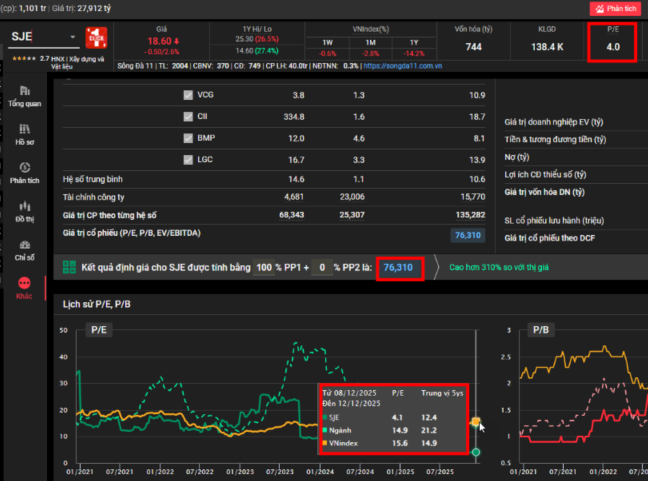Click the 1M VNIndex column header
This screenshot has width=648, height=481.
371,43
